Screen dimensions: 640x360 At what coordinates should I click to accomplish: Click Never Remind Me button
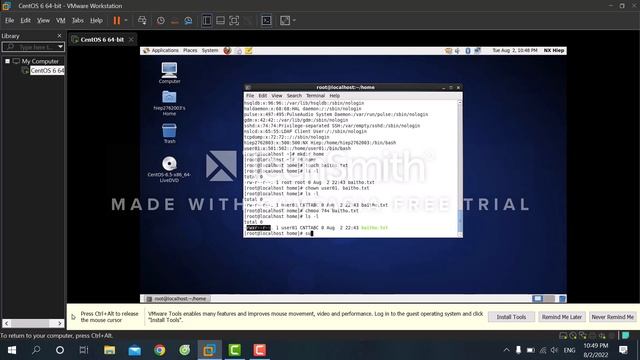tap(612, 317)
